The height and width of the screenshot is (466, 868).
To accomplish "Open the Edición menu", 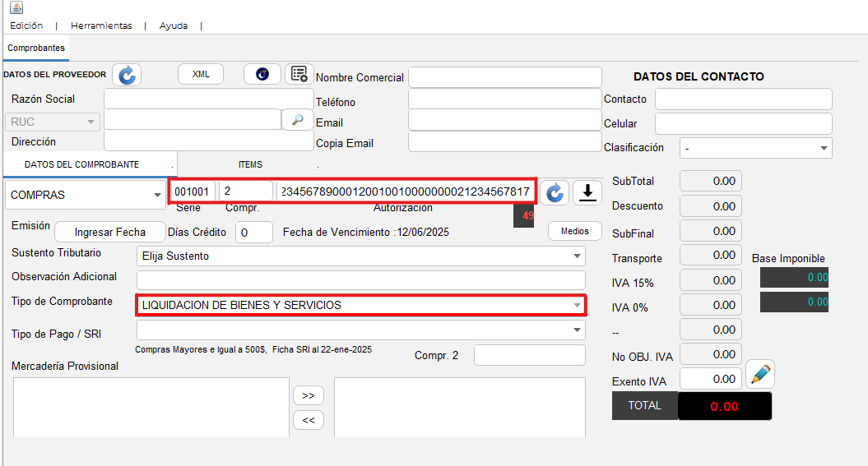I will click(x=26, y=25).
